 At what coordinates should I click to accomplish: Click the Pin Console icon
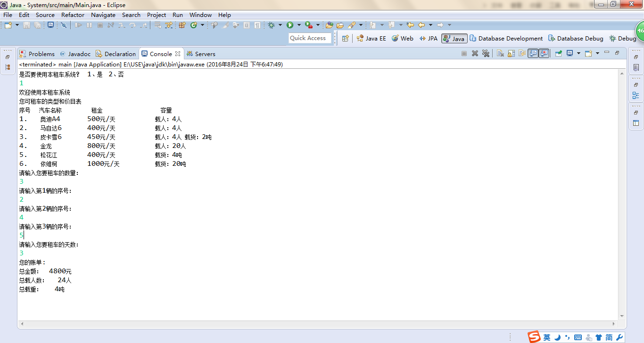click(x=559, y=53)
